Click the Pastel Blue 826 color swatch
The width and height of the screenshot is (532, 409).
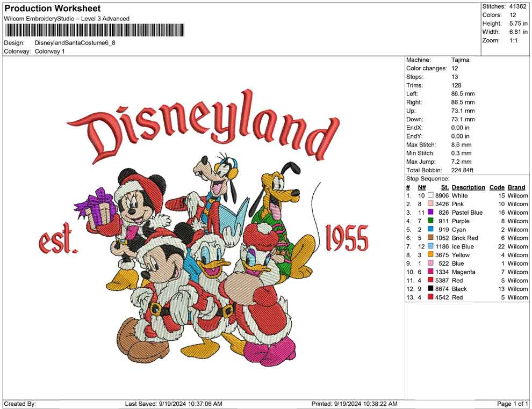pyautogui.click(x=430, y=212)
